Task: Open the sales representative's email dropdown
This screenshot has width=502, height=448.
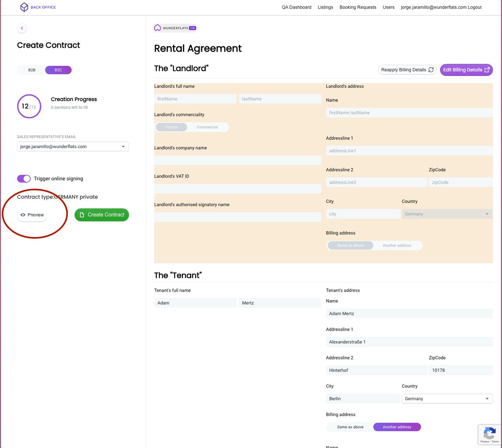Action: tap(73, 147)
